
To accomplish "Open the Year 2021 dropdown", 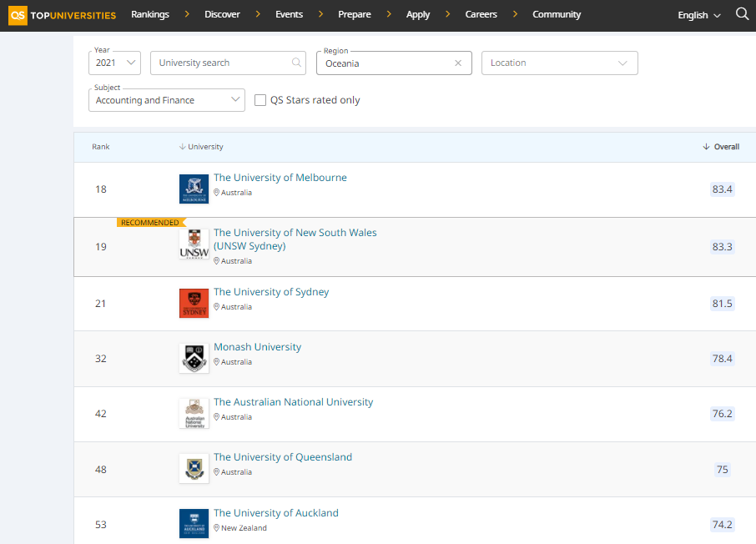I will click(115, 63).
